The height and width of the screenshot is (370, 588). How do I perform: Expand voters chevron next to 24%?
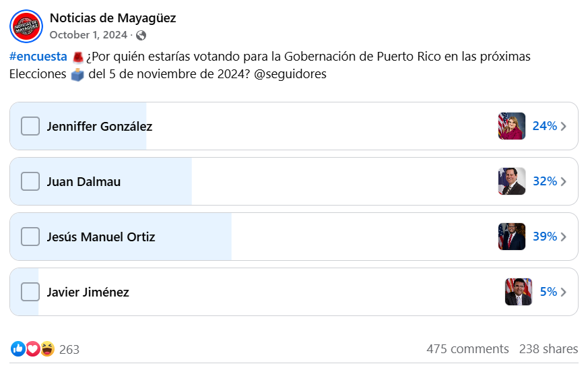(563, 126)
